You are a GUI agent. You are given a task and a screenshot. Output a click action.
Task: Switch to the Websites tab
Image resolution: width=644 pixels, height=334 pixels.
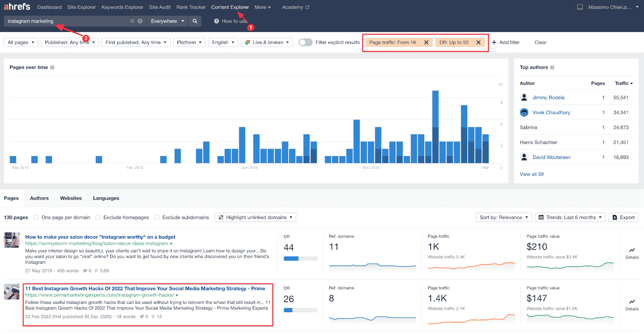(x=71, y=198)
